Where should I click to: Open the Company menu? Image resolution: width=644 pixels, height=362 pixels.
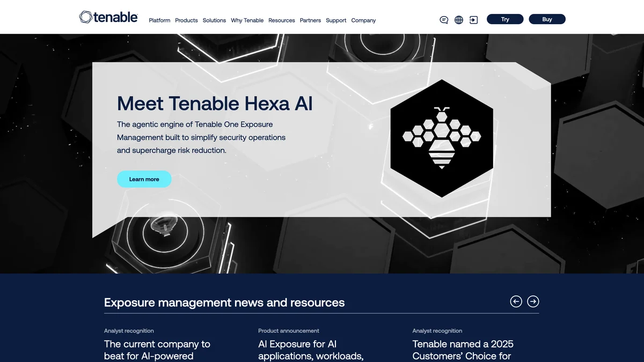click(363, 20)
